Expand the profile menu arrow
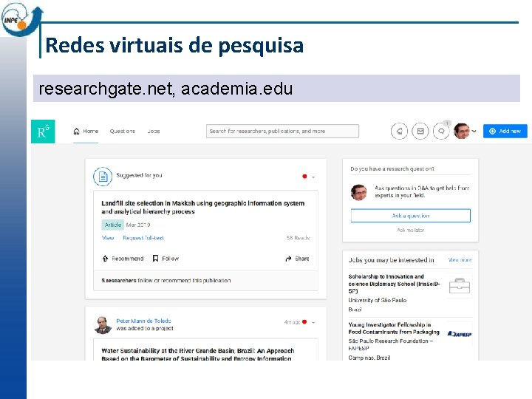This screenshot has width=532, height=399. click(474, 132)
